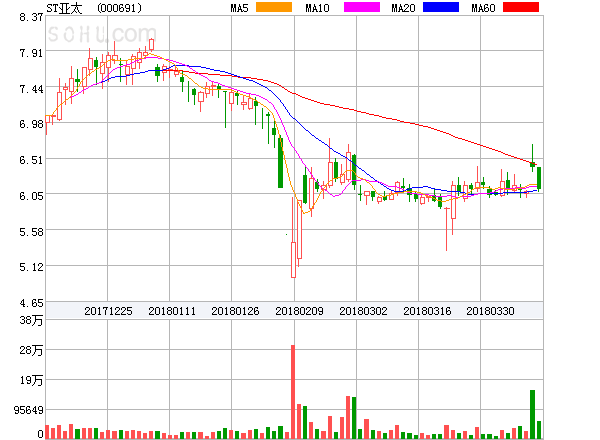Click the stock code (000691)
Image resolution: width=600 pixels, height=440 pixels.
(119, 8)
